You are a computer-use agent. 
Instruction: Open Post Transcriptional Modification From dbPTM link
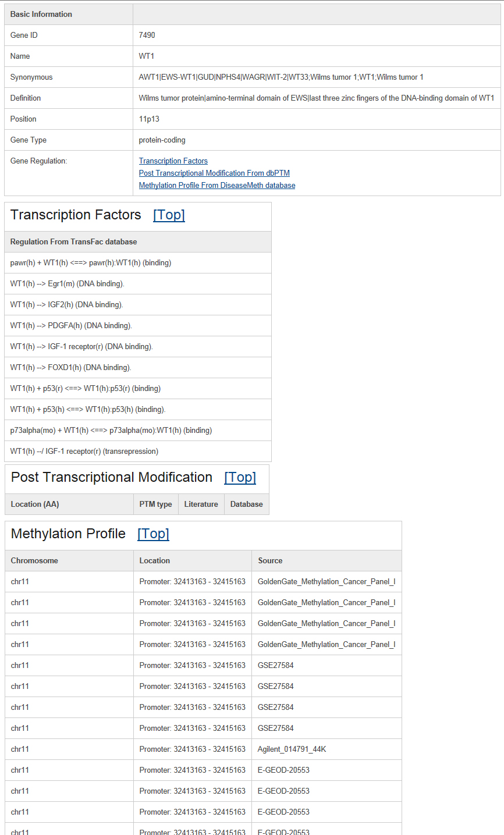tap(214, 173)
